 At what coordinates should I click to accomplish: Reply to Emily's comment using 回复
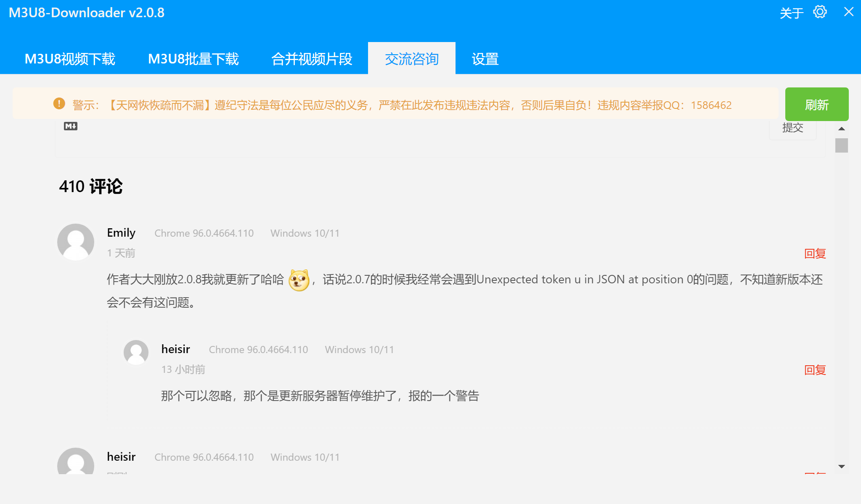point(815,253)
